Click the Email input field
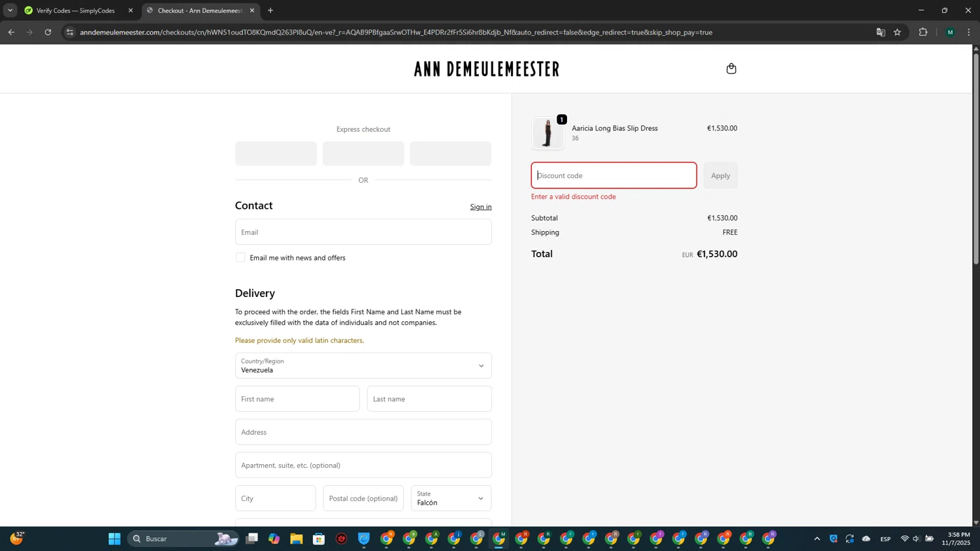Screen dimensions: 980x551 click(363, 232)
